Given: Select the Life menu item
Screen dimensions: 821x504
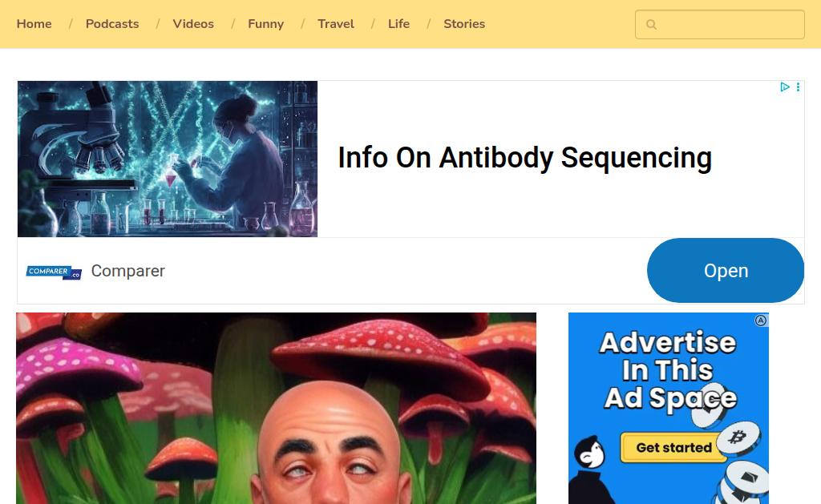Looking at the screenshot, I should (x=398, y=24).
